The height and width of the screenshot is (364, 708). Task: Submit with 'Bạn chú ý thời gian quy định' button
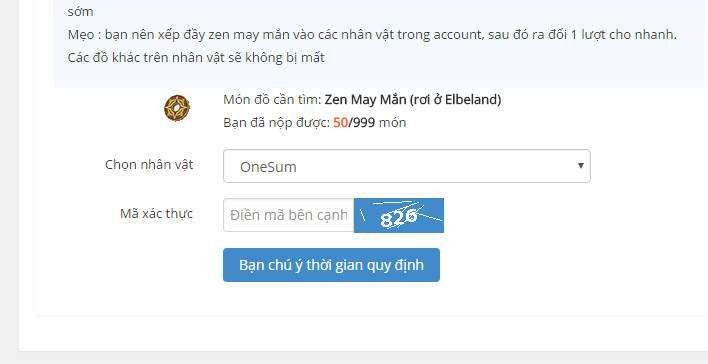(x=331, y=265)
